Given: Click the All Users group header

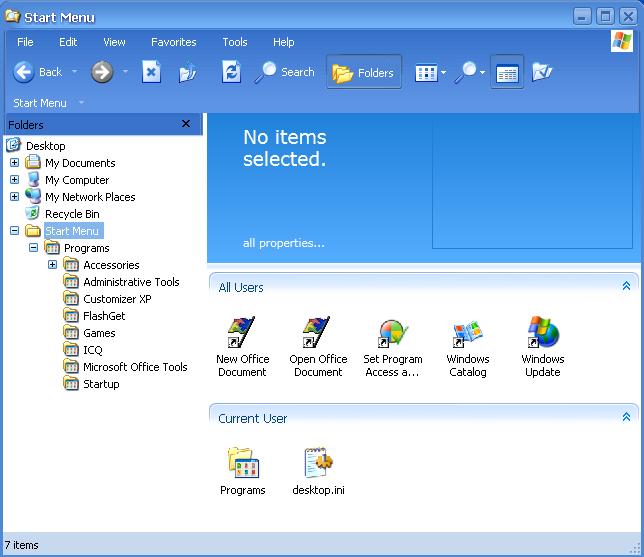Looking at the screenshot, I should point(424,287).
